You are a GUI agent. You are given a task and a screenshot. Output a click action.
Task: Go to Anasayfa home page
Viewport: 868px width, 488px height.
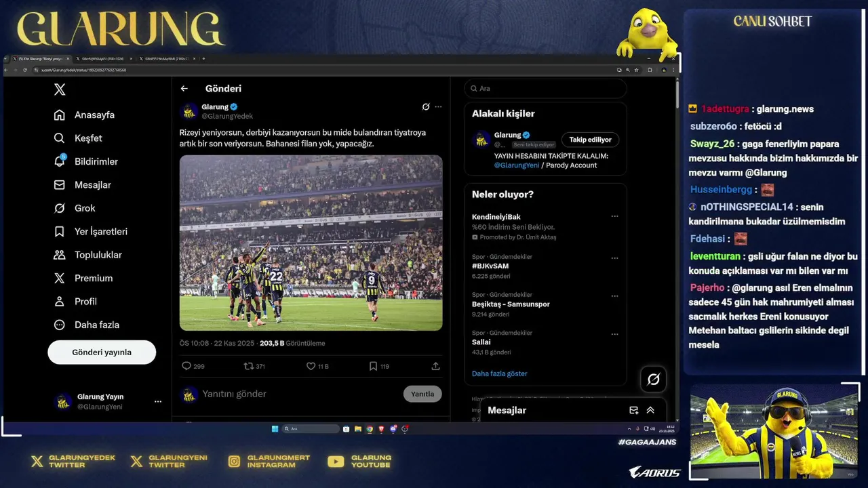click(x=84, y=115)
